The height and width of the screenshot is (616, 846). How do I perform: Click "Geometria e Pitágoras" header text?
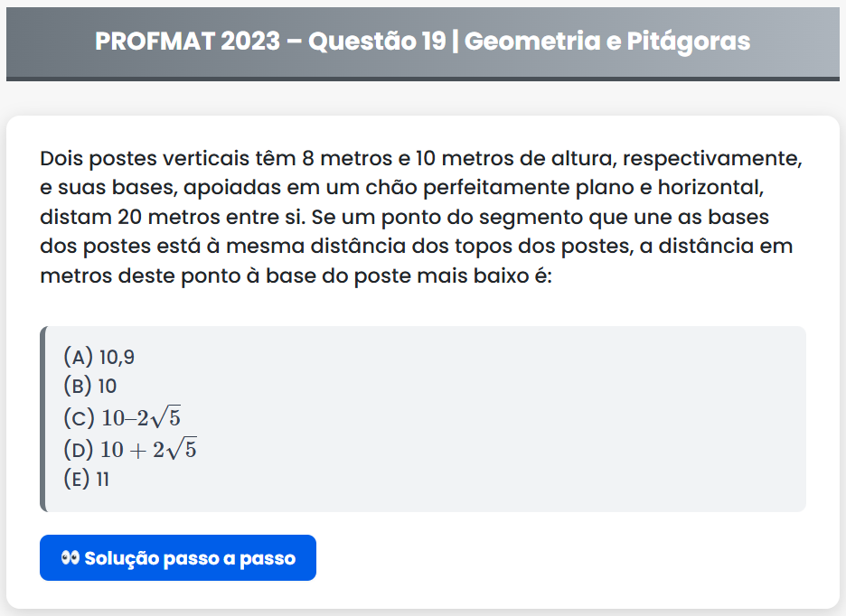click(x=607, y=42)
